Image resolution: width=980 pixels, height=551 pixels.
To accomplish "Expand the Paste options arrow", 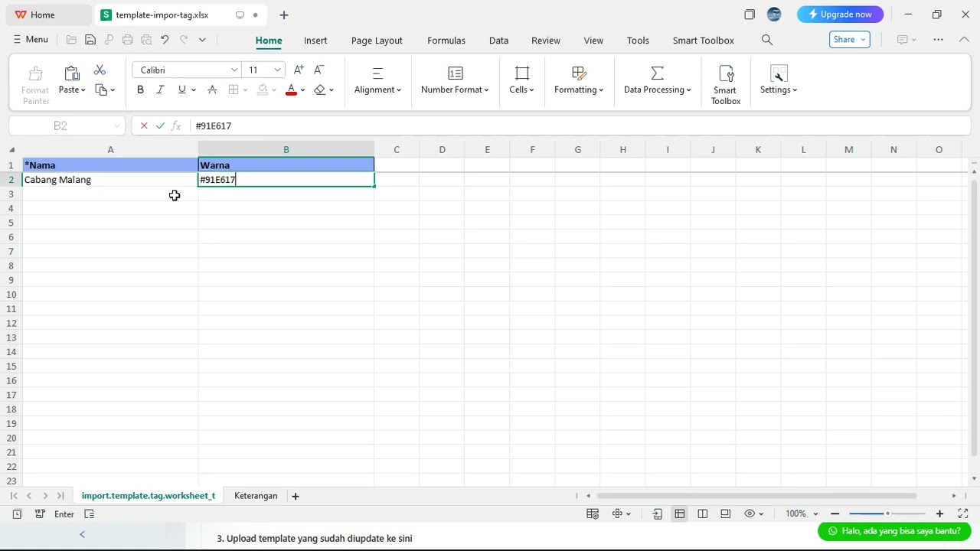I will pyautogui.click(x=83, y=90).
